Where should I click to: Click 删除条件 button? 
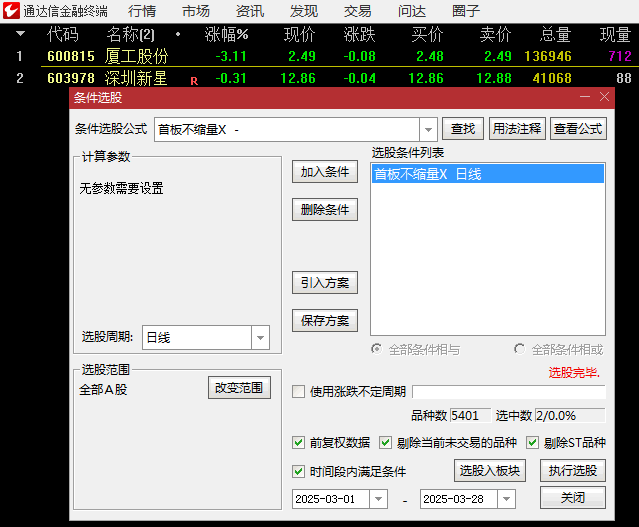pyautogui.click(x=325, y=209)
